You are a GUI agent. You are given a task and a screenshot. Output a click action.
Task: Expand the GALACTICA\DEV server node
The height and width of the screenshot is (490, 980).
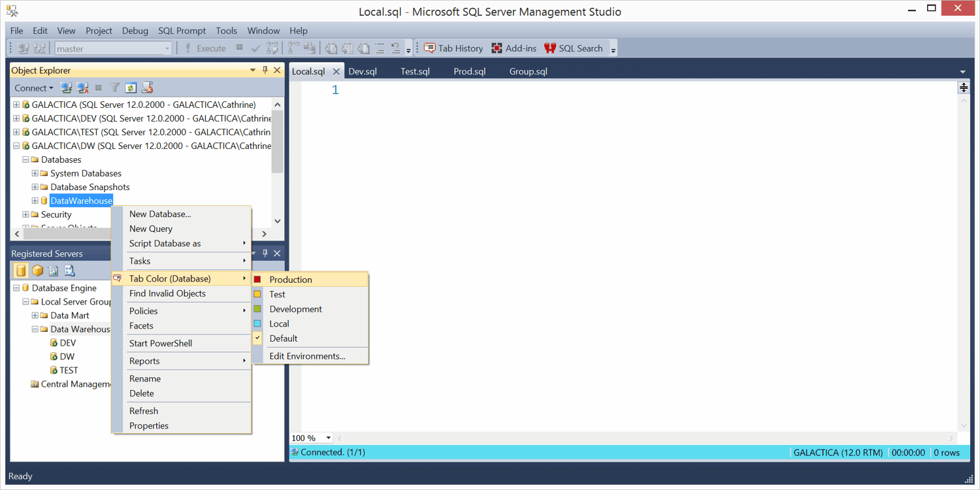(16, 118)
